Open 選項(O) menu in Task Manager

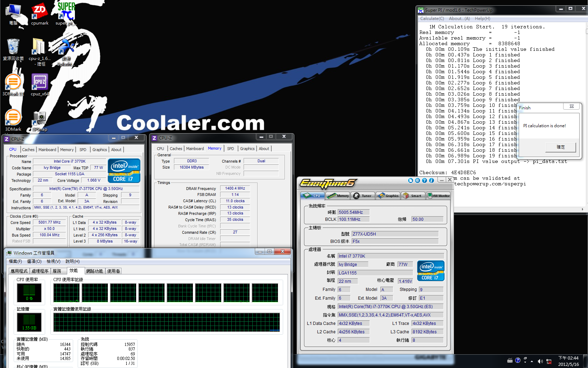[x=34, y=261]
